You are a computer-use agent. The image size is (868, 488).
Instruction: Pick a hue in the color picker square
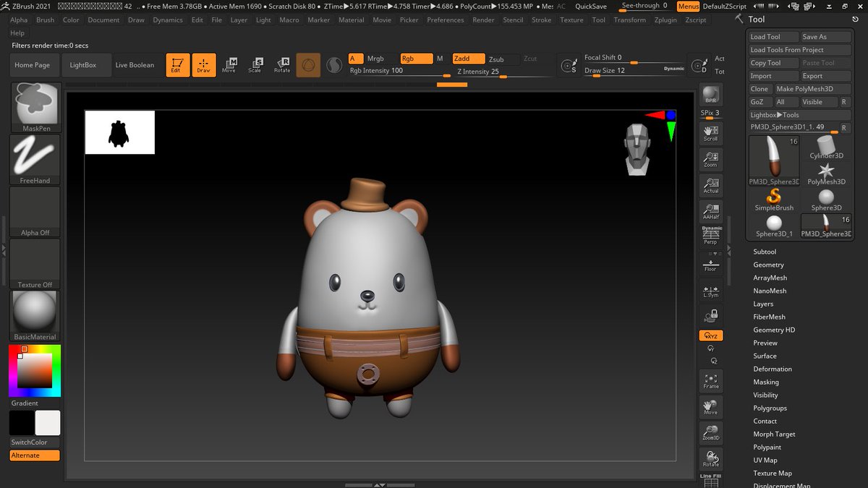click(x=34, y=371)
